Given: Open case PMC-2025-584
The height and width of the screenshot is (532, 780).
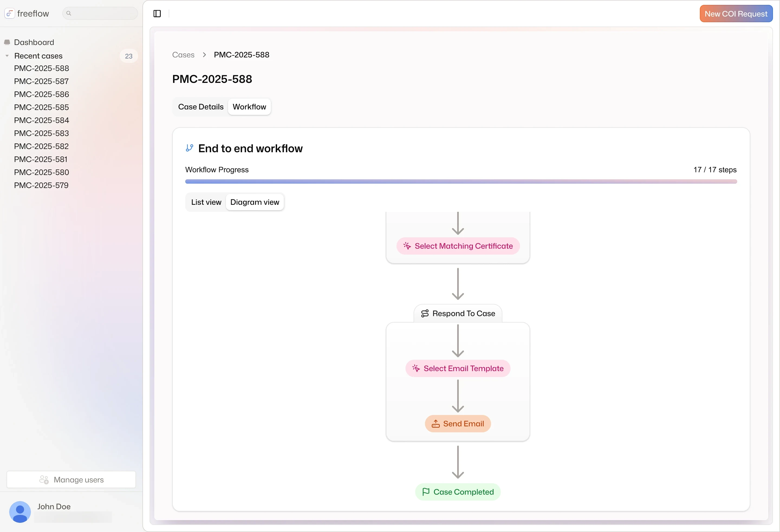Looking at the screenshot, I should click(42, 121).
